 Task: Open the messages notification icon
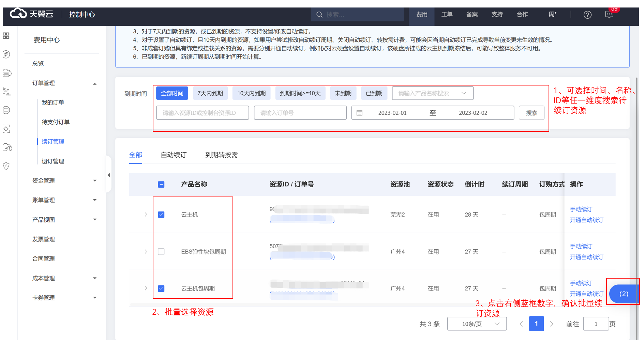coord(609,15)
